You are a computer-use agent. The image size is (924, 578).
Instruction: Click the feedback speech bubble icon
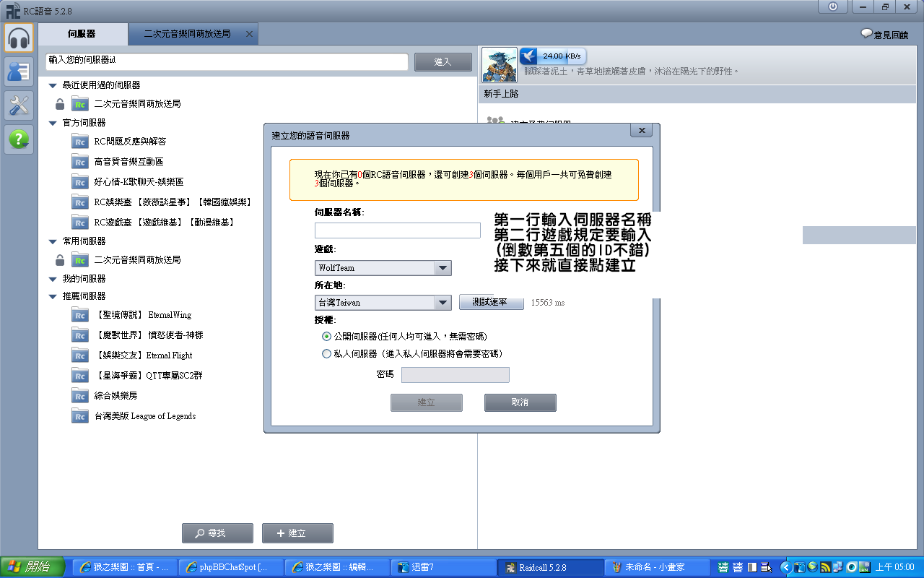[866, 33]
